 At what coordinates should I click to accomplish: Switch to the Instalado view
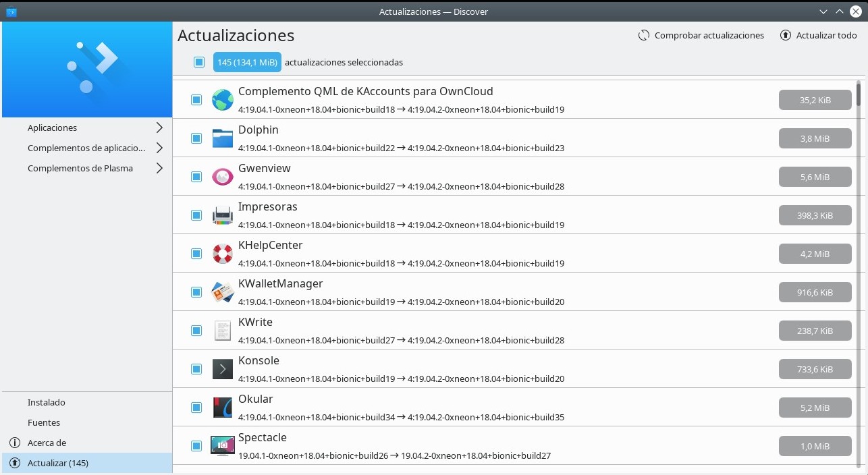point(46,402)
